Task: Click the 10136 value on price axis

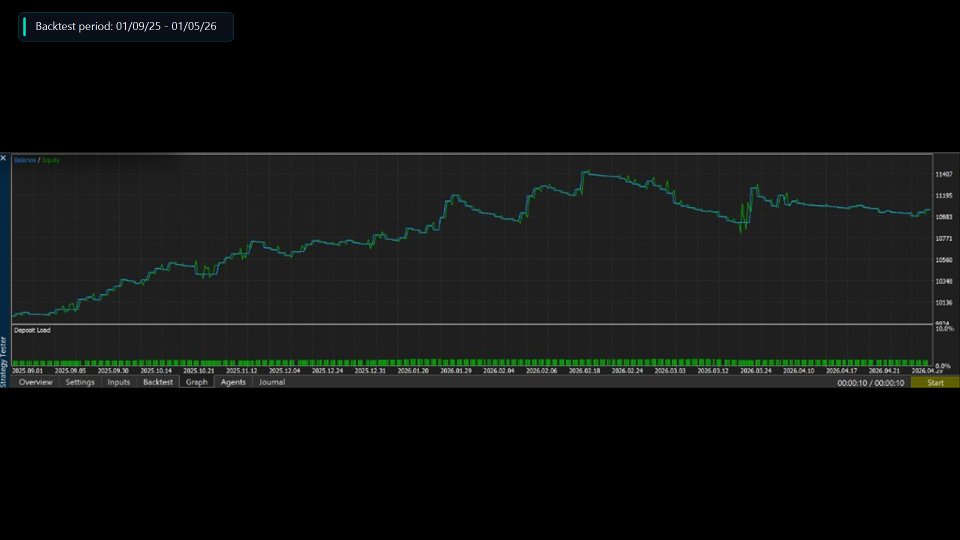Action: tap(944, 302)
